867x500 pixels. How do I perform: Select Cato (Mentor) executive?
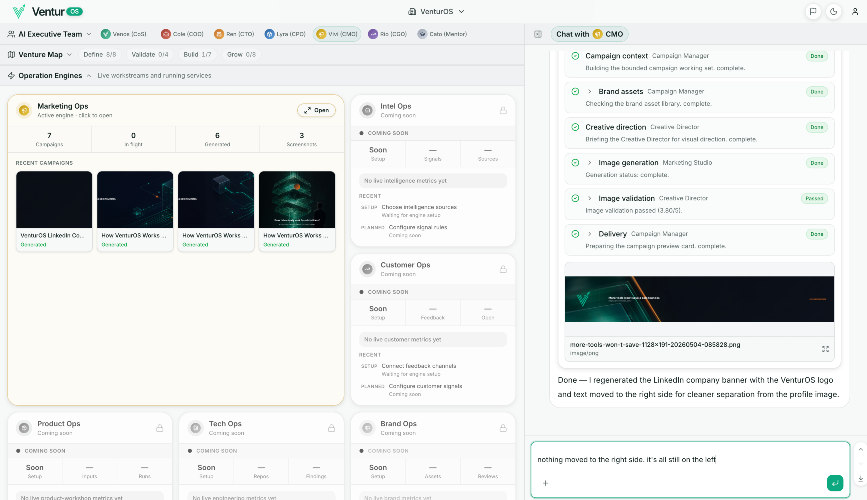pos(442,34)
